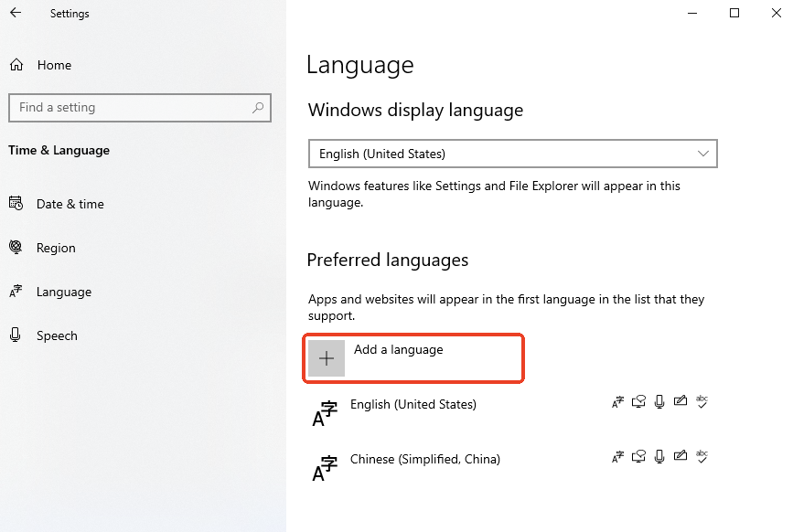Click text-to-speech feature icon in Chinese row

click(638, 457)
